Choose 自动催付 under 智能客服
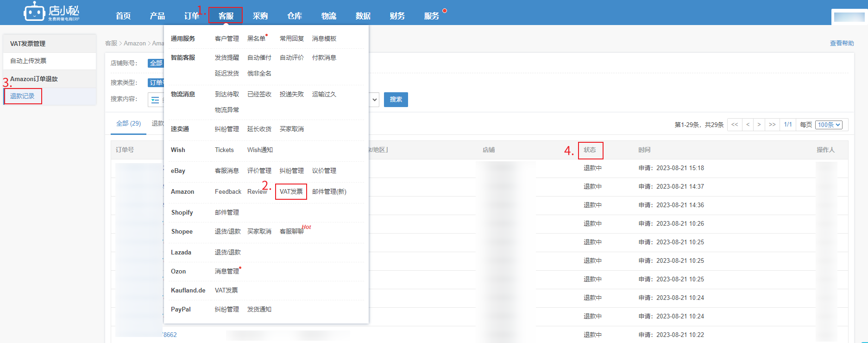Viewport: 868px width, 343px height. point(259,57)
